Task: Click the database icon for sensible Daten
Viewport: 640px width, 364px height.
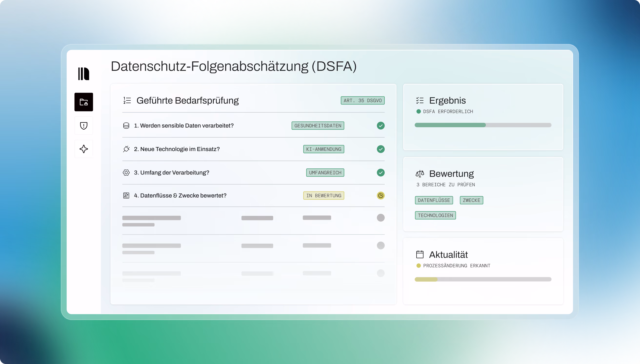Action: [126, 125]
